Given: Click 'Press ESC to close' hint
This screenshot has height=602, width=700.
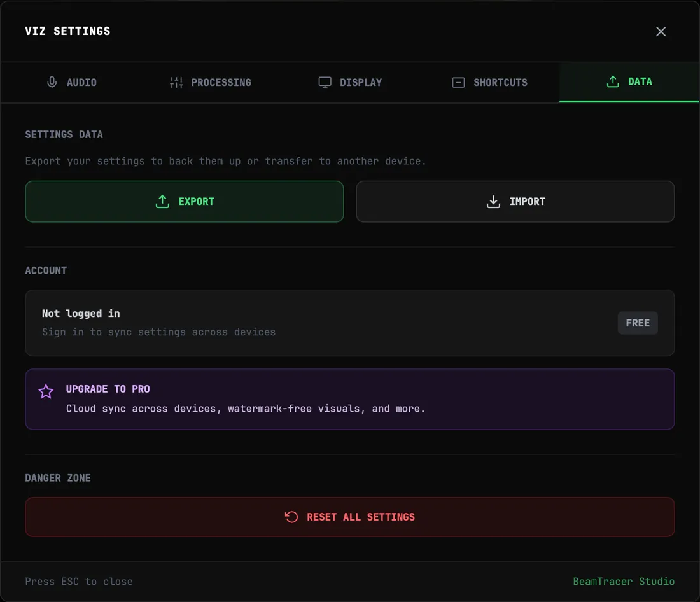Looking at the screenshot, I should coord(79,582).
